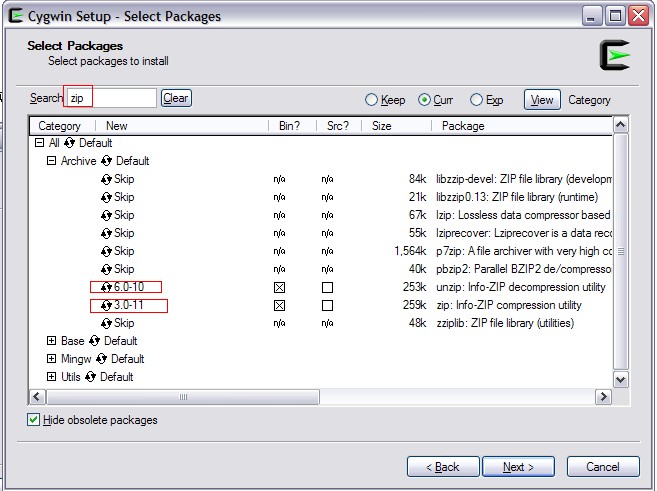Toggle the cycle icon for libzzip-devel Skip
This screenshot has width=657, height=491.
106,179
